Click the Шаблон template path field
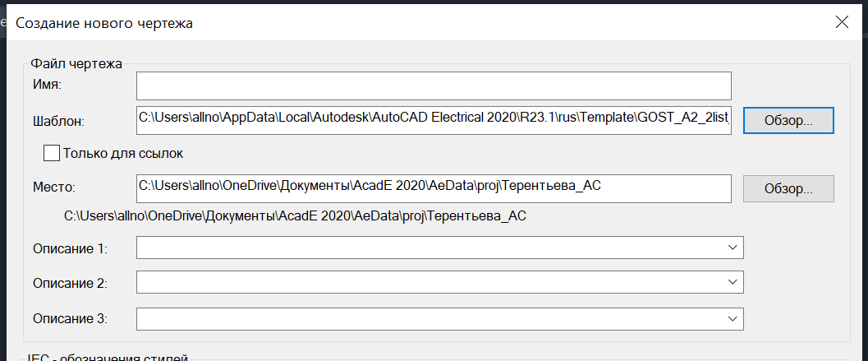This screenshot has width=868, height=361. coord(434,120)
